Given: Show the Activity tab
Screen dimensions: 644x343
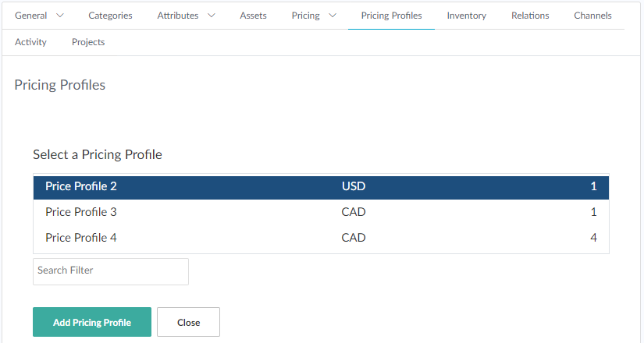Looking at the screenshot, I should (30, 42).
